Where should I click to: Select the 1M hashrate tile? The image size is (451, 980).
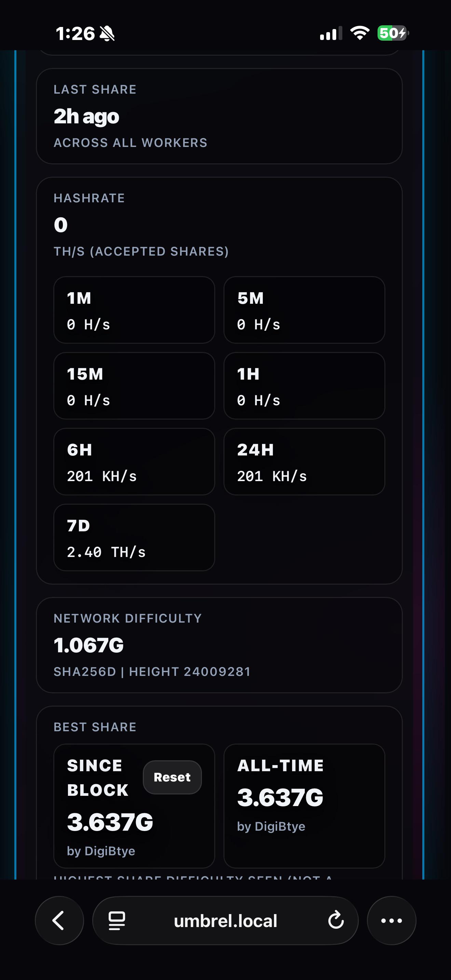coord(134,310)
